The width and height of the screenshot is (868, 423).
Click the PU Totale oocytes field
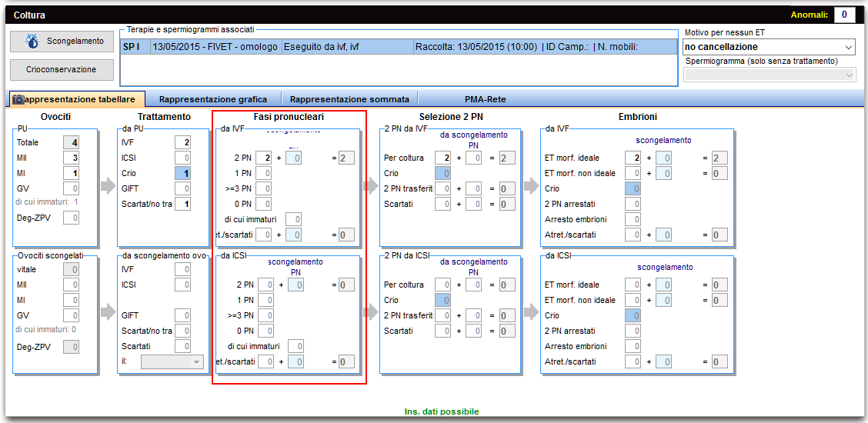72,142
